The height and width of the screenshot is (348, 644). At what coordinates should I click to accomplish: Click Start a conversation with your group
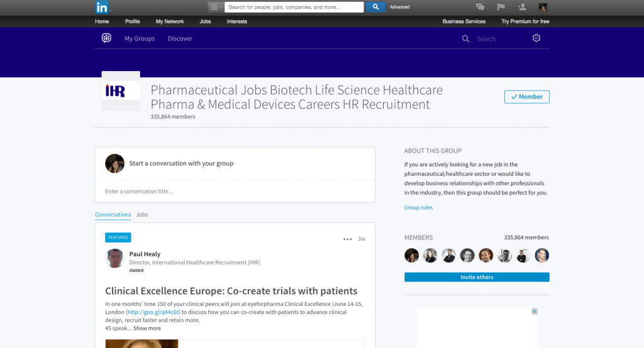181,163
